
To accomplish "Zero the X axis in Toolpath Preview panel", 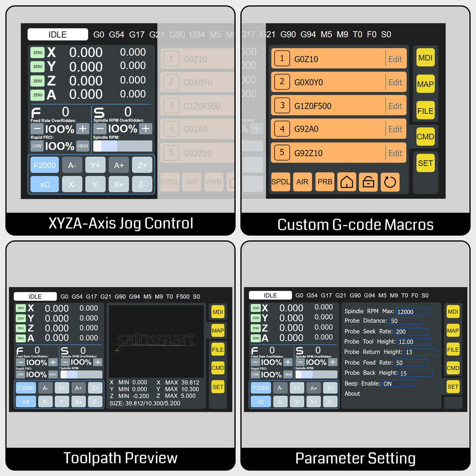I will [x=21, y=308].
